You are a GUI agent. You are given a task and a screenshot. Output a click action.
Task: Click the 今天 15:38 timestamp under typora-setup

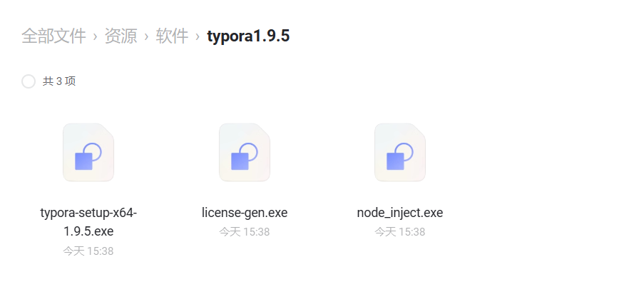tap(88, 251)
